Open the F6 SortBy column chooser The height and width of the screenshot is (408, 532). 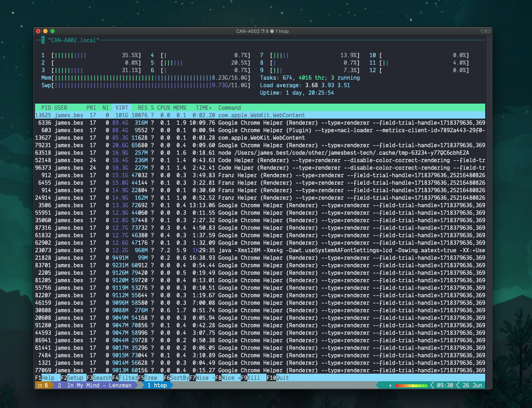175,378
